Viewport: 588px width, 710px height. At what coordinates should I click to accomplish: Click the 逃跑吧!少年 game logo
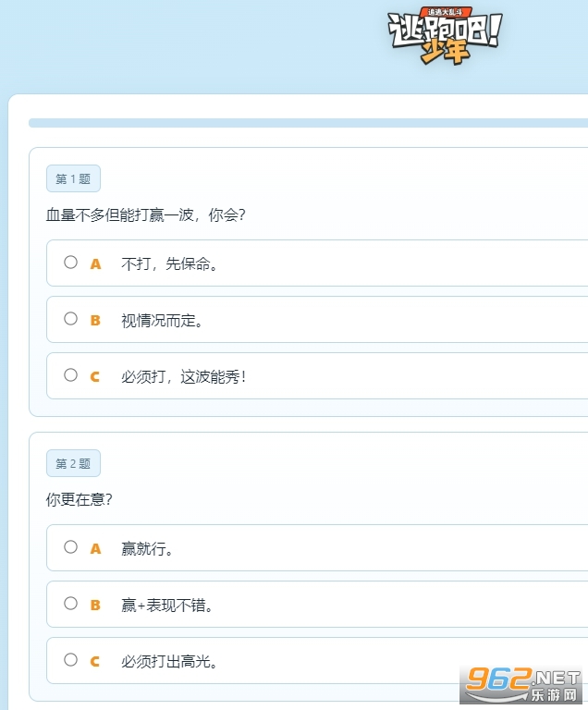point(446,37)
